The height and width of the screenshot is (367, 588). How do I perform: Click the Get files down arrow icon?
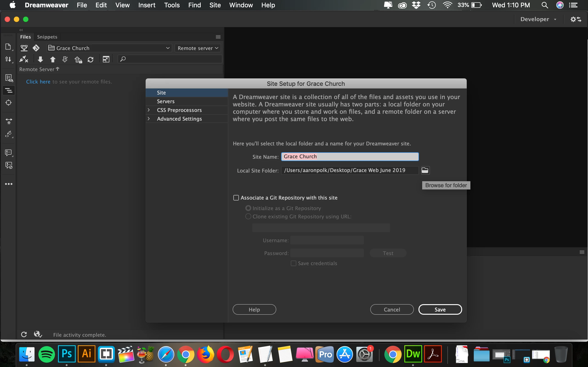point(40,59)
